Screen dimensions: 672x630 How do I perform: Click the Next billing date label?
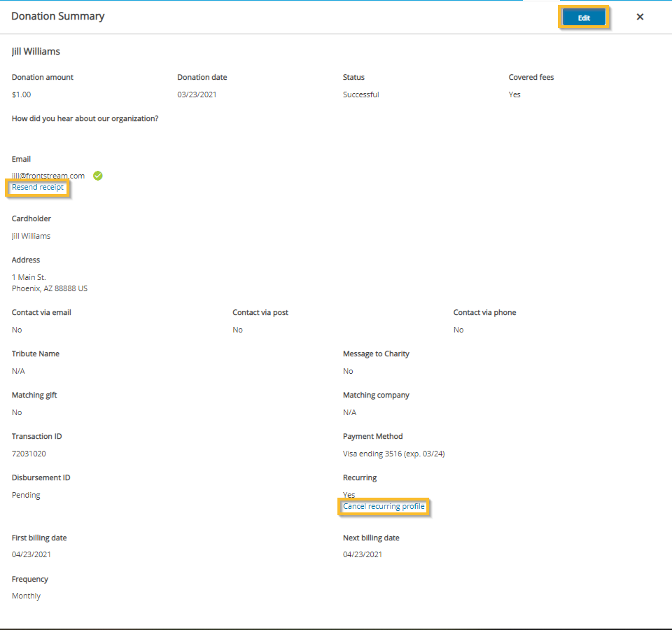[371, 538]
